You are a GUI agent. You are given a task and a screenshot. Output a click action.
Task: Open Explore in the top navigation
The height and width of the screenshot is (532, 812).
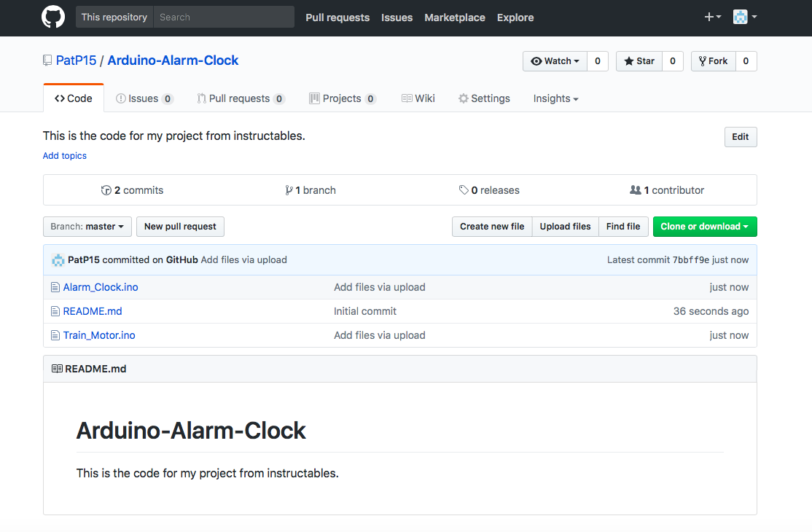click(515, 17)
